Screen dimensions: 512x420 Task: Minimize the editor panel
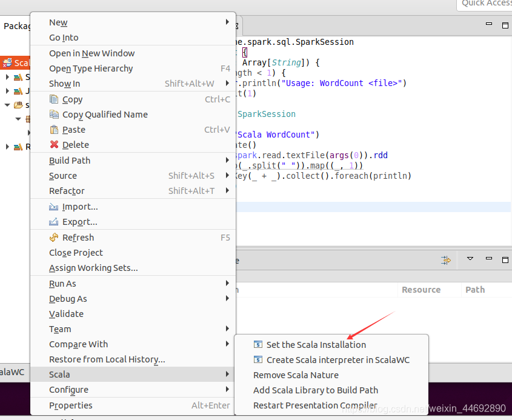(489, 24)
